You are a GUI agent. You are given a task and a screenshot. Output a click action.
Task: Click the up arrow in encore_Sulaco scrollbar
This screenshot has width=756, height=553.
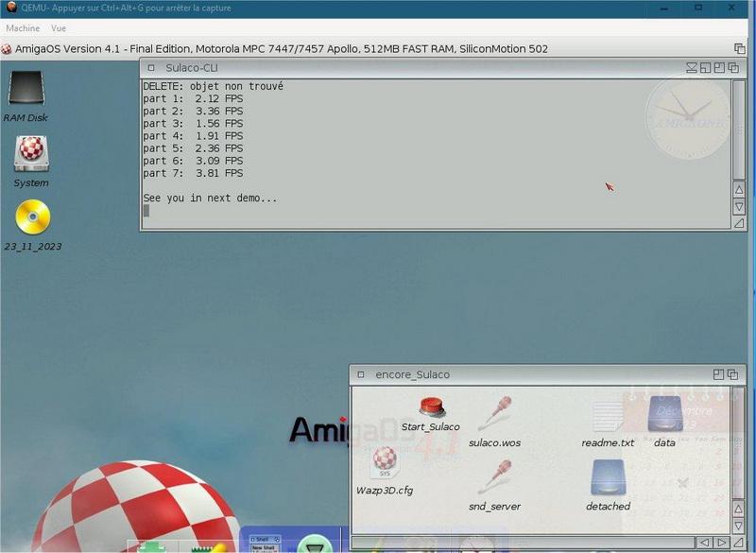coord(738,510)
